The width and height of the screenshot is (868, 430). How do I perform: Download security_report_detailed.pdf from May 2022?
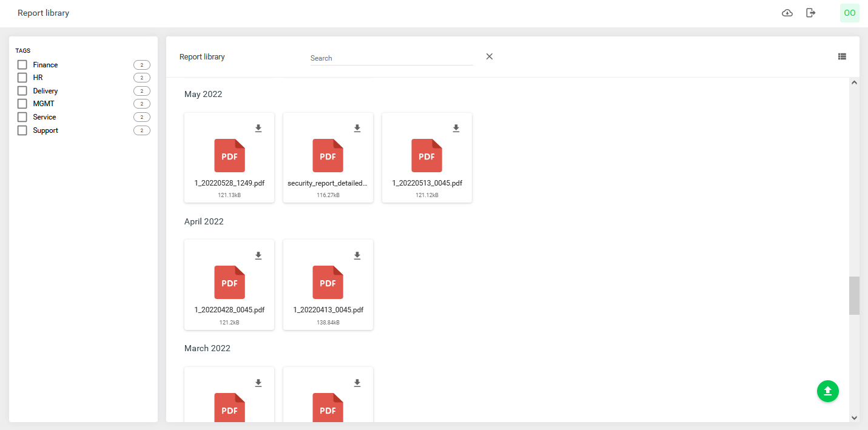(x=357, y=128)
